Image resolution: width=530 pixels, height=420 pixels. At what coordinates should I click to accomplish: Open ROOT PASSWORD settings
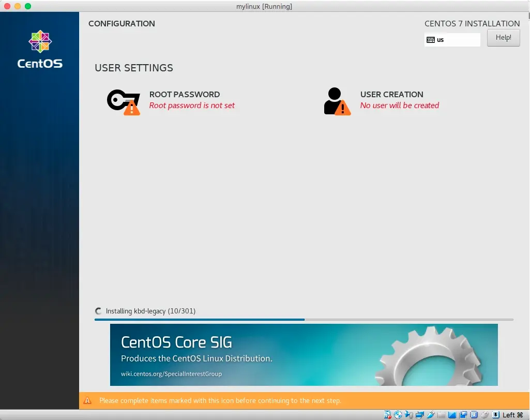[185, 94]
